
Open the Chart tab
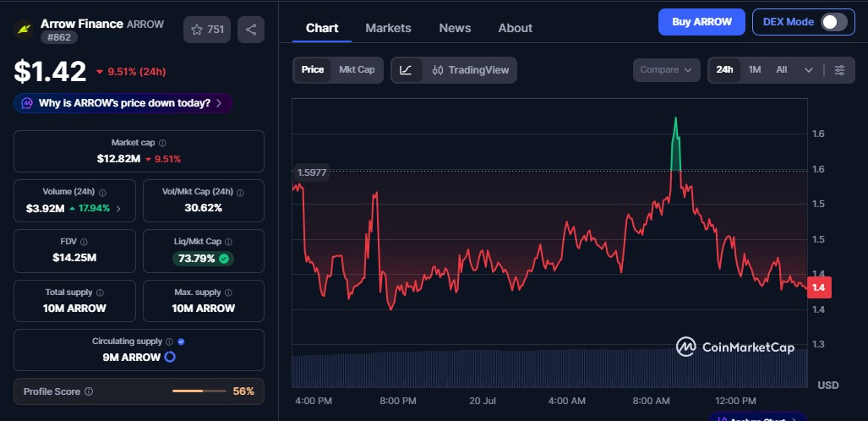[322, 28]
